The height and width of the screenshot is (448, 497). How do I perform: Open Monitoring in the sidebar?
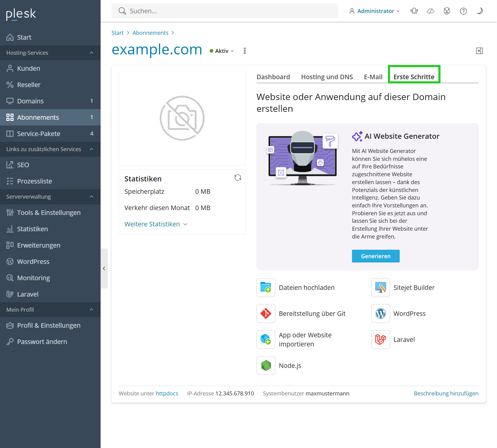coord(50,278)
